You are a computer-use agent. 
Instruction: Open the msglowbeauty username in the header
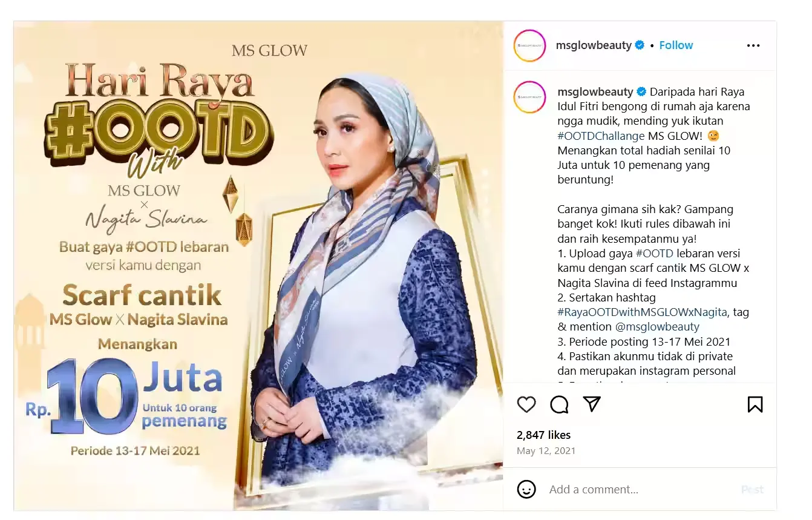pos(594,45)
